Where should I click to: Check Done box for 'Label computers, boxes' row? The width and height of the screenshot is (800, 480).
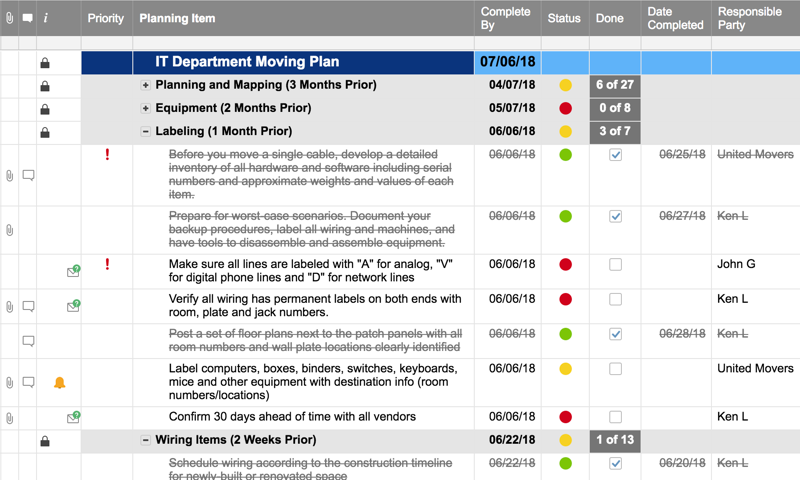[615, 369]
